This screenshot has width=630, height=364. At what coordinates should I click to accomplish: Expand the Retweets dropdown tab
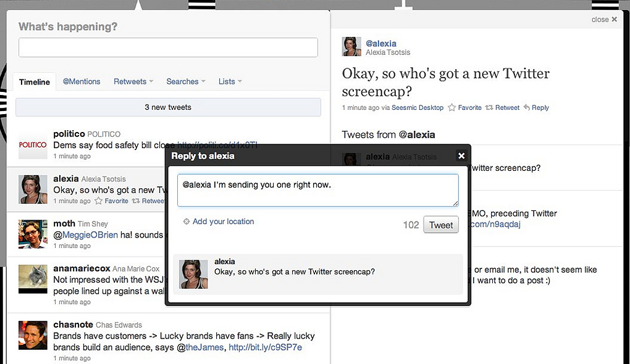(133, 82)
